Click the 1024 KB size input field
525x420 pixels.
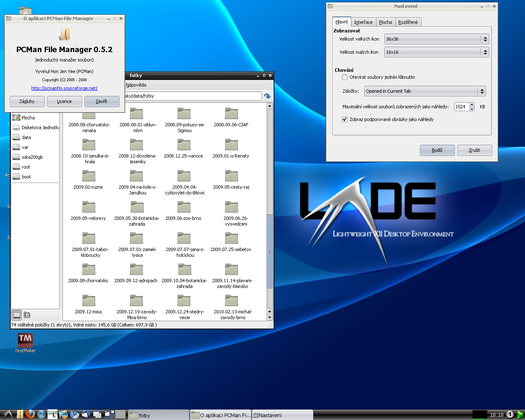click(x=462, y=107)
